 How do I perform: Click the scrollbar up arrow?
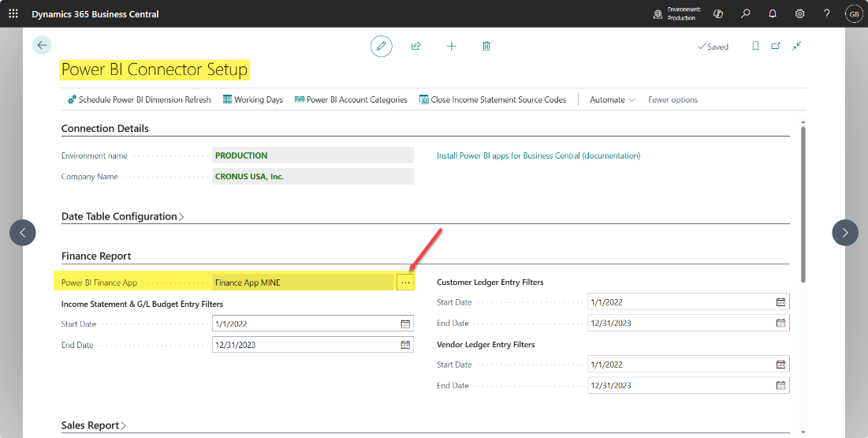pyautogui.click(x=803, y=122)
